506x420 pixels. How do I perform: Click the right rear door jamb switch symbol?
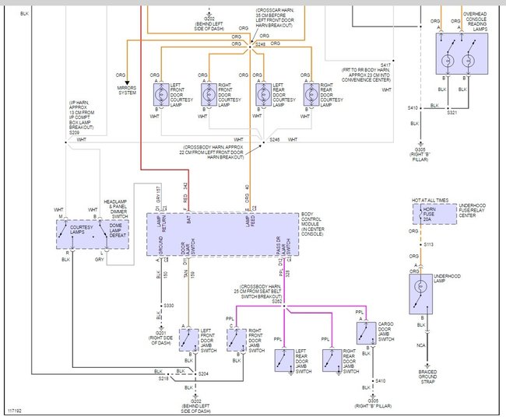[332, 360]
